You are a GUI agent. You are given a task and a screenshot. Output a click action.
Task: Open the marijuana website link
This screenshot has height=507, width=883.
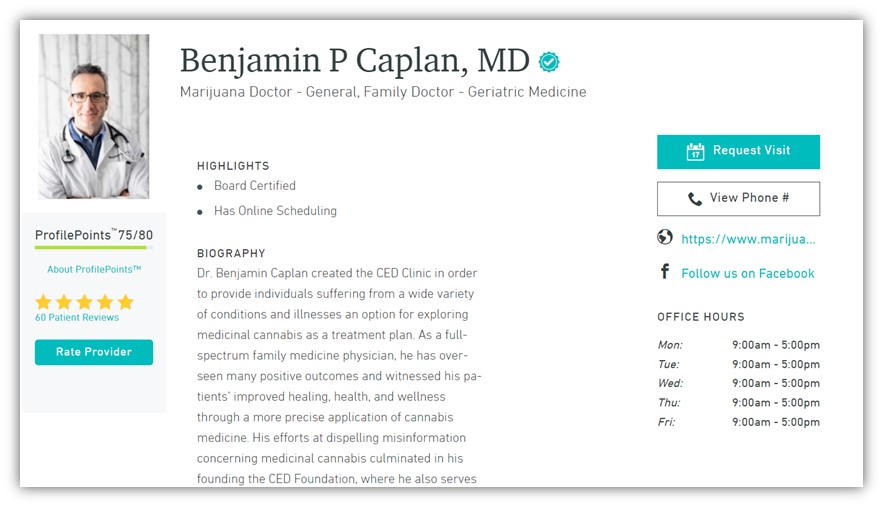[x=748, y=240]
